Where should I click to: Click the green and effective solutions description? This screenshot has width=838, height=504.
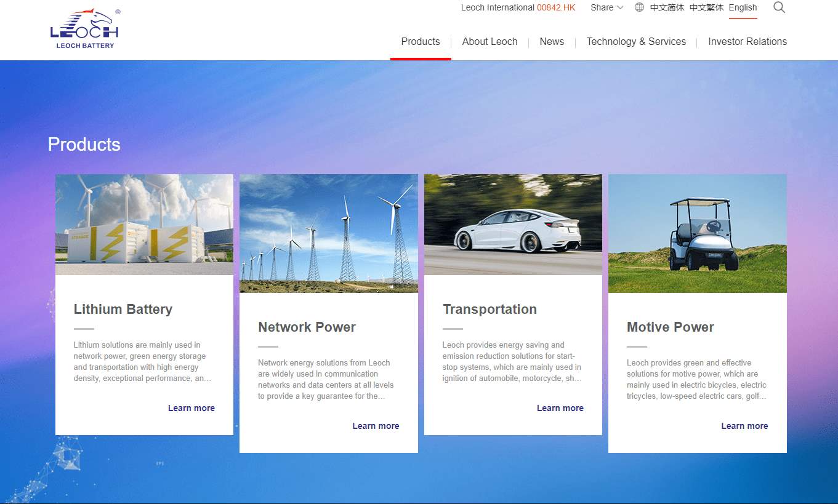pyautogui.click(x=696, y=380)
